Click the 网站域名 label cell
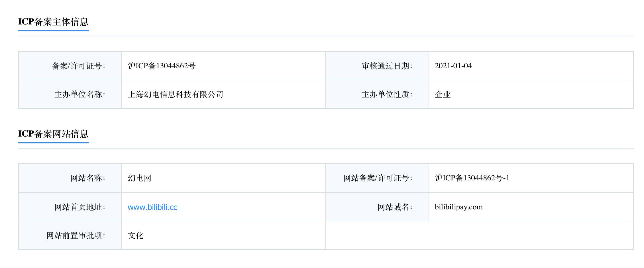The image size is (644, 268). coord(395,207)
